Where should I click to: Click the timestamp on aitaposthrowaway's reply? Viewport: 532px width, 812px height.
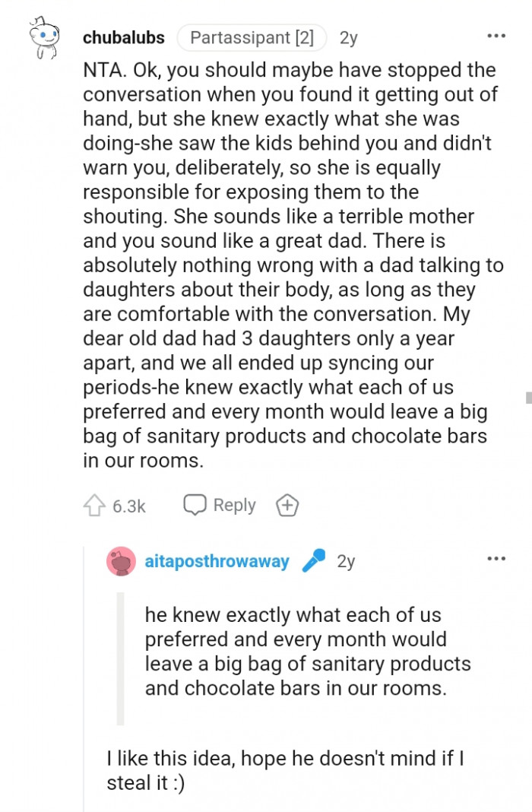click(x=346, y=562)
